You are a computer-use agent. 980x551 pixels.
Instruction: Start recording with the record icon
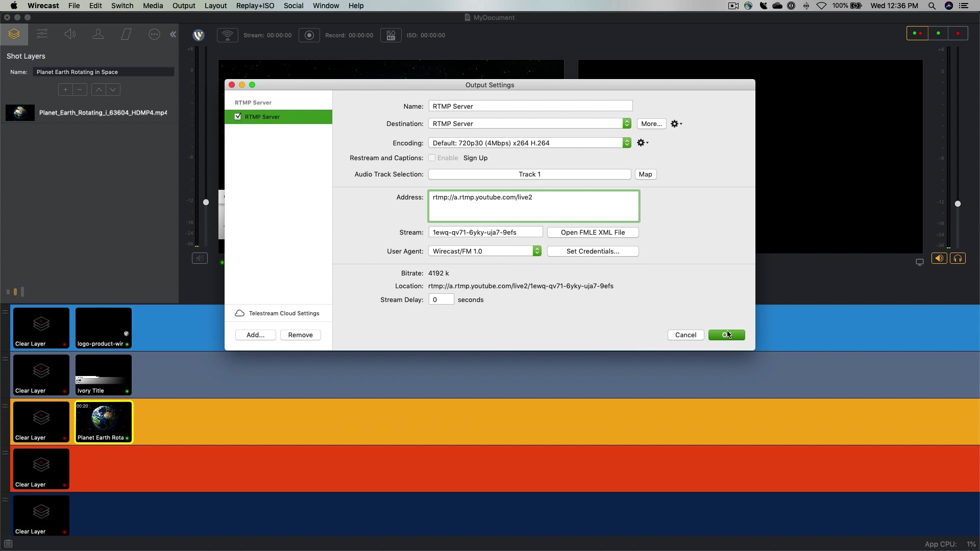tap(309, 35)
